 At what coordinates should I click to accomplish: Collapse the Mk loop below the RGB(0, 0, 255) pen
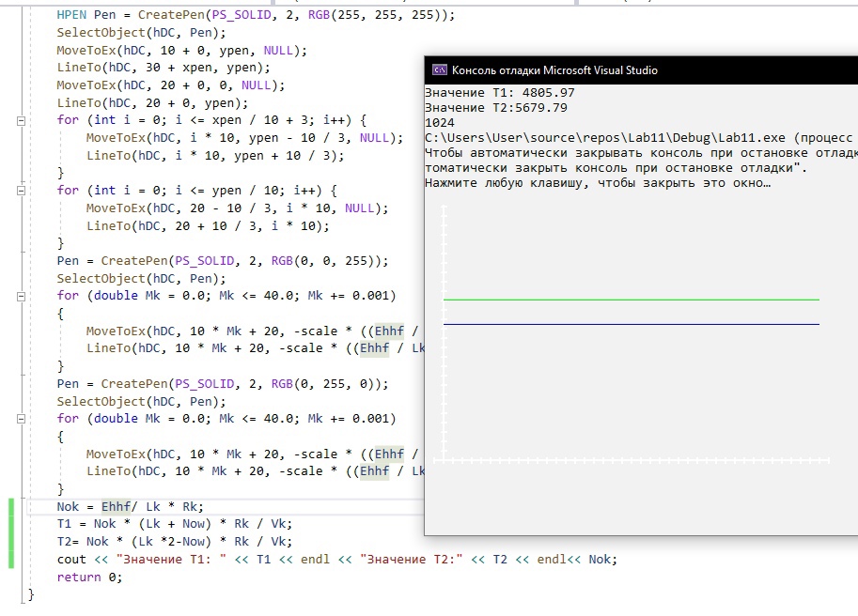click(22, 296)
